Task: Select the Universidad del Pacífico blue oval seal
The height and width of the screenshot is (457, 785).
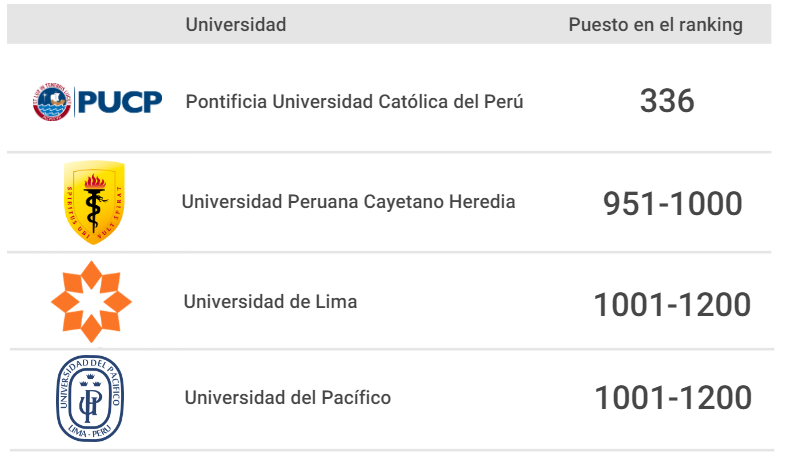Action: (x=90, y=398)
